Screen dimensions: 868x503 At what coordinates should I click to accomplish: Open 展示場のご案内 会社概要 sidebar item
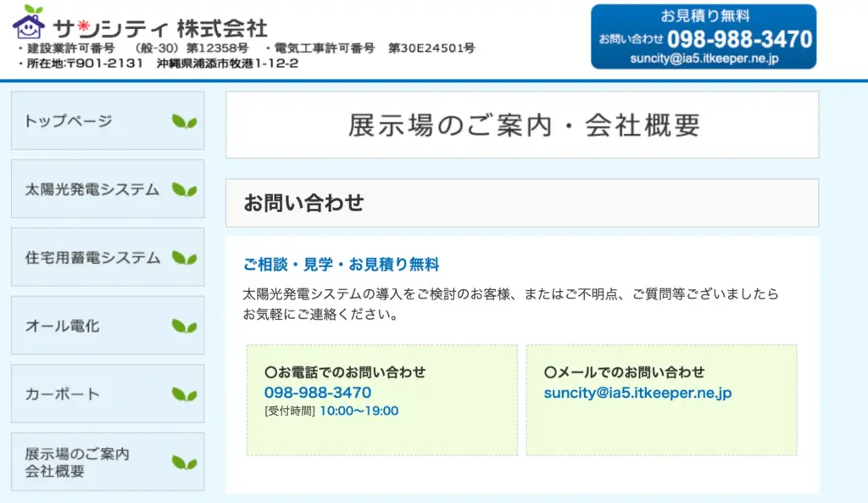point(77,462)
